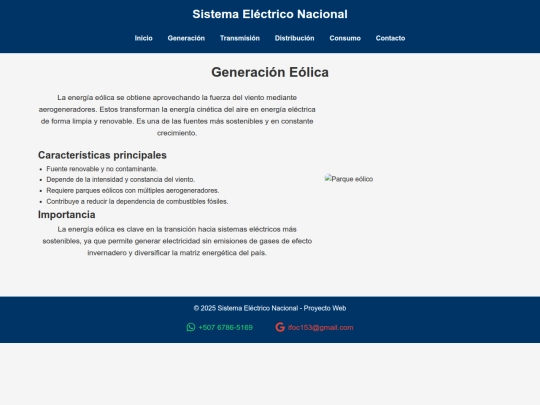Viewport: 540px width, 405px height.
Task: Click the Sistema Eléctrico Nacional site title
Action: [x=270, y=14]
